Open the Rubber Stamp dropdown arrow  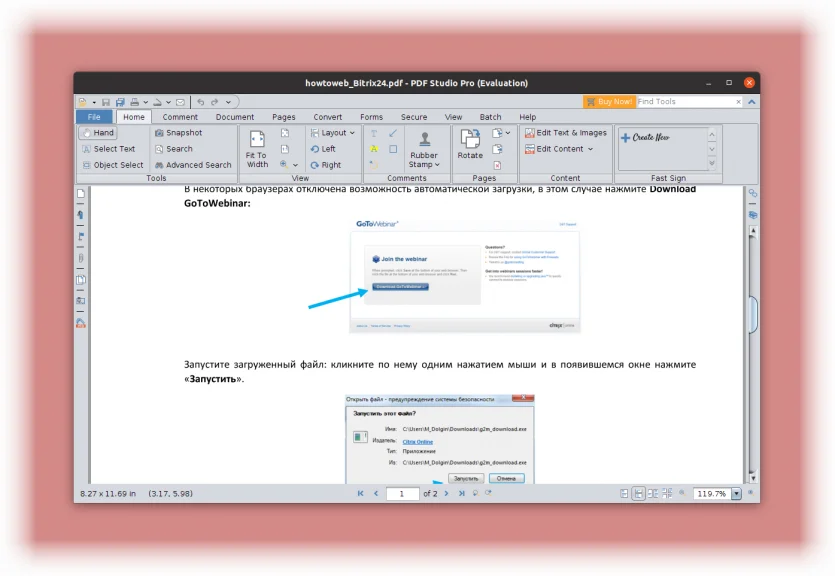(437, 164)
